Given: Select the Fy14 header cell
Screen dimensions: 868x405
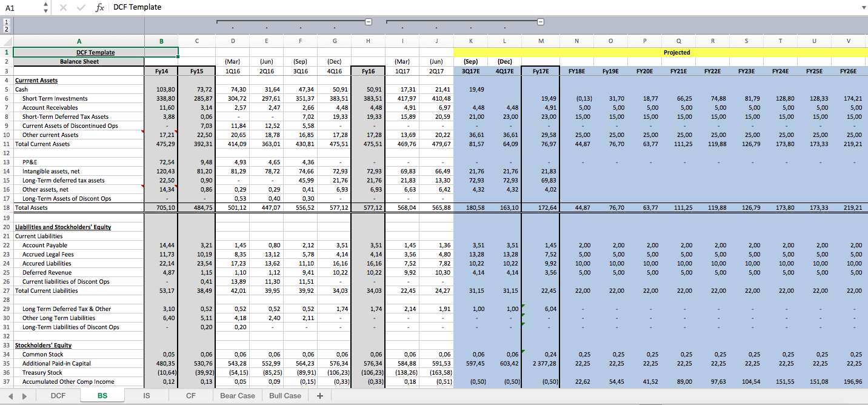Looking at the screenshot, I should tap(161, 71).
